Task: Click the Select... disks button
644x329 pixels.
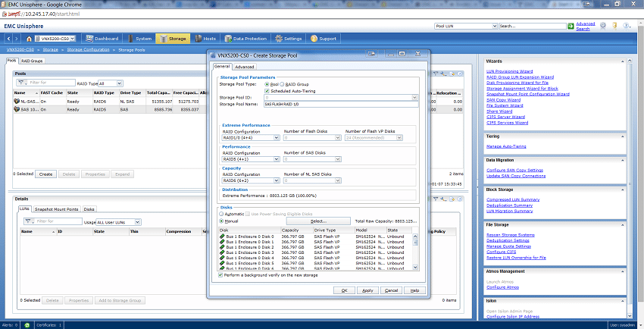Action: point(318,221)
